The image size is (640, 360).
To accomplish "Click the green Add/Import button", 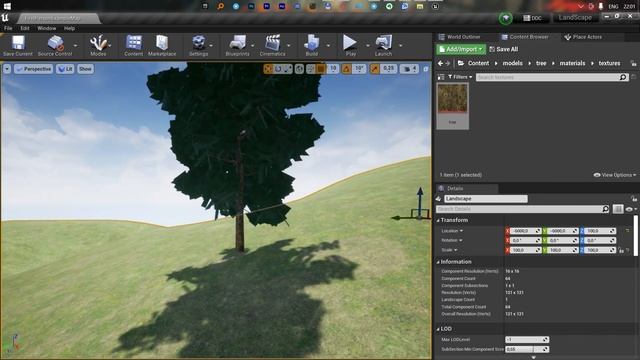I will pos(461,49).
